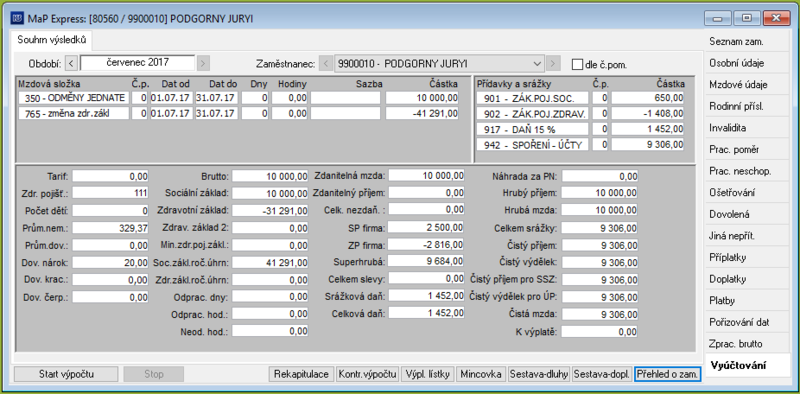Select Prac. neschop. side tab
The width and height of the screenshot is (800, 394).
[733, 171]
